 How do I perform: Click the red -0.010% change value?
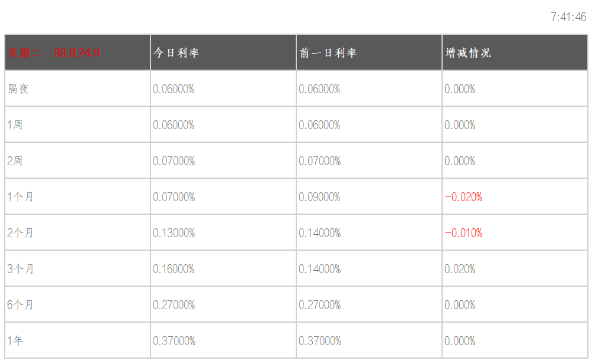click(463, 233)
